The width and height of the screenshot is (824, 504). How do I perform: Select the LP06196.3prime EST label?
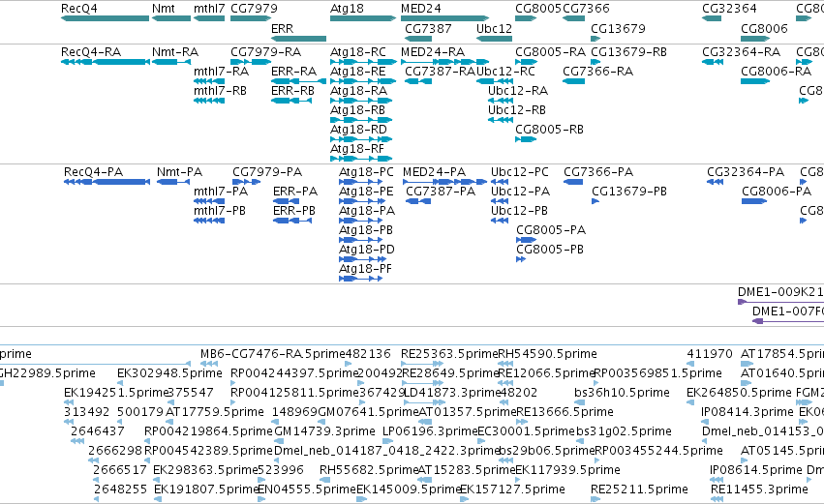430,431
